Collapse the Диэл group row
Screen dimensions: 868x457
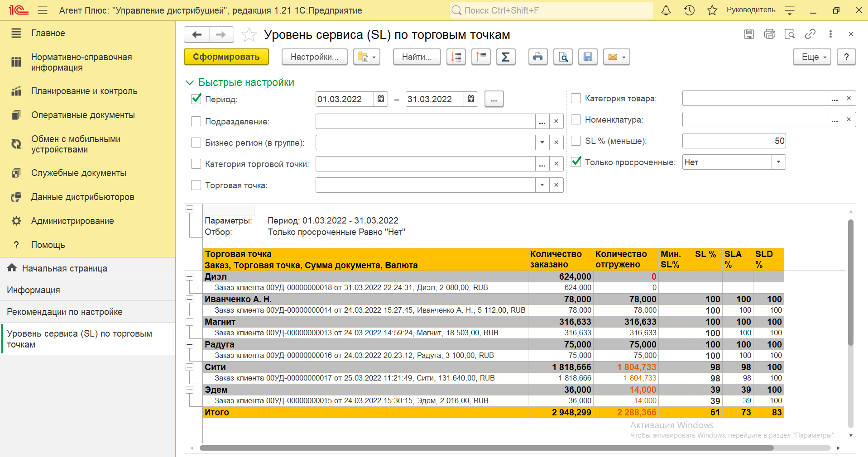pyautogui.click(x=190, y=276)
